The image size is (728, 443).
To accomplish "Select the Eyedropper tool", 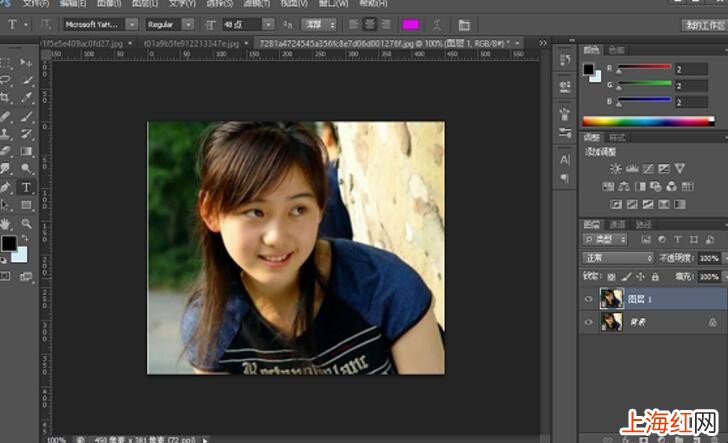I will click(x=26, y=98).
